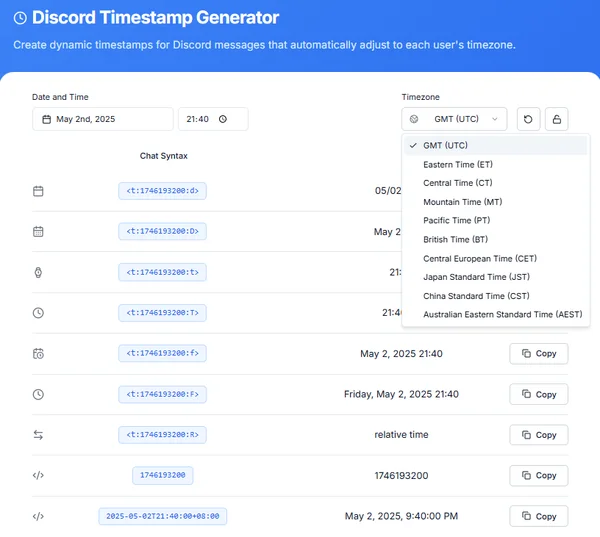The height and width of the screenshot is (537, 600).
Task: Click the Chat Syntax column header
Action: [x=163, y=156]
